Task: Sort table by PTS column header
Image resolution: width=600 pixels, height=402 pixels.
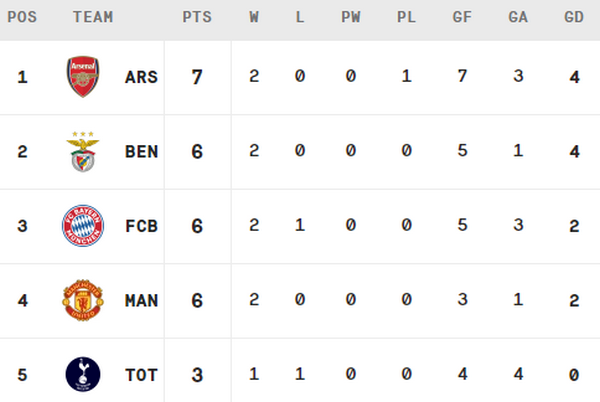Action: click(197, 18)
